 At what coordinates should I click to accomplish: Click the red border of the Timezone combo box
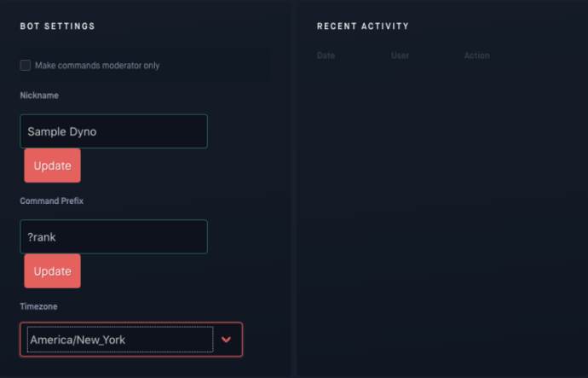[x=131, y=323]
